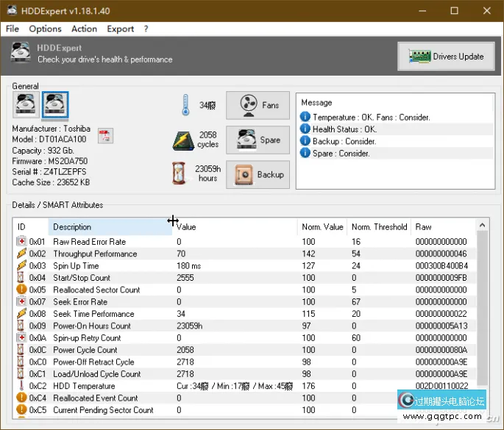The image size is (504, 430).
Task: Click the power cycles battery icon
Action: tap(184, 140)
